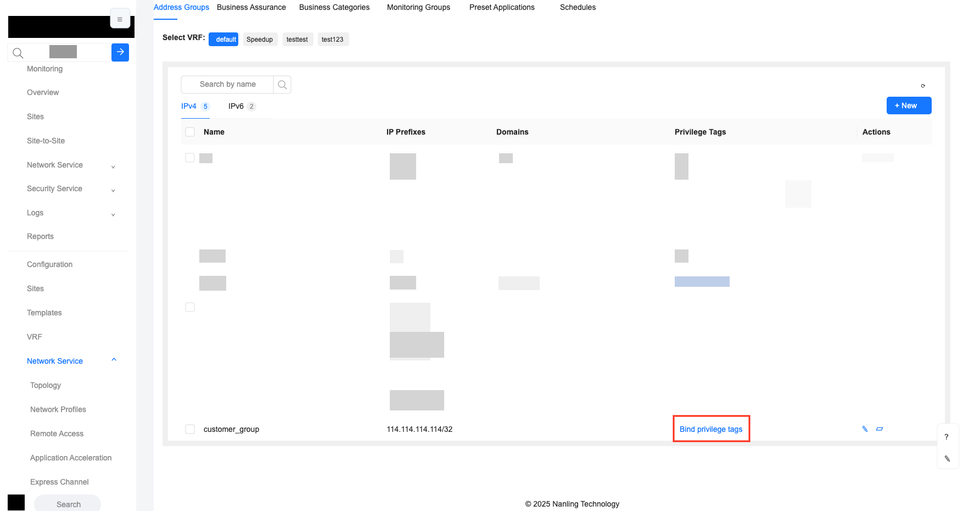
Task: Open Overview in the sidebar
Action: point(43,92)
